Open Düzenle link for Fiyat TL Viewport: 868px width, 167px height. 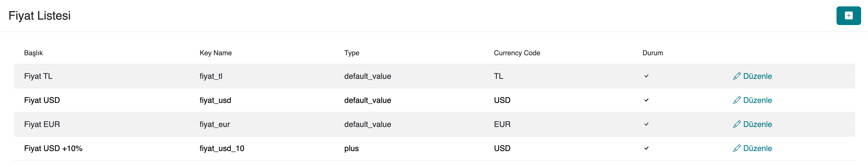[757, 76]
